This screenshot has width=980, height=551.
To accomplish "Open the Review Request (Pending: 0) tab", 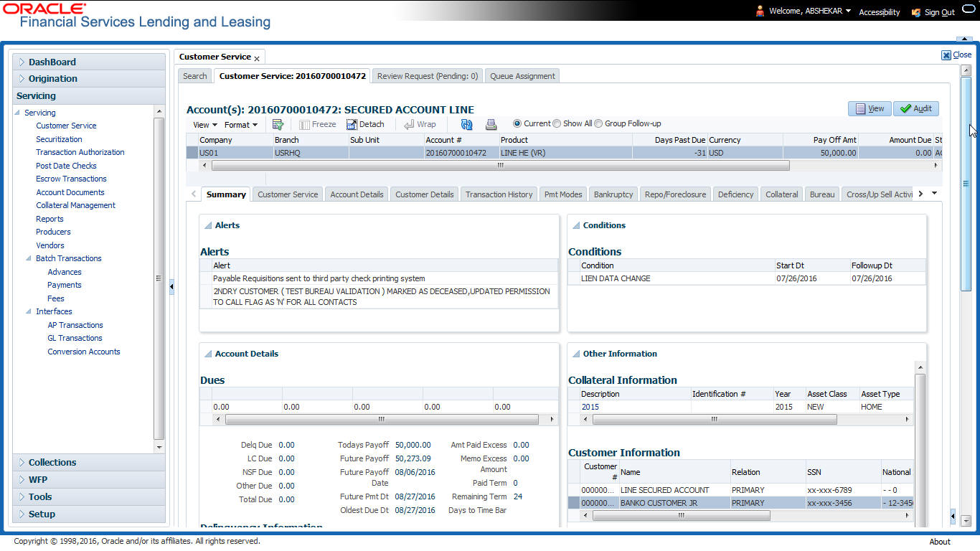I will point(428,76).
